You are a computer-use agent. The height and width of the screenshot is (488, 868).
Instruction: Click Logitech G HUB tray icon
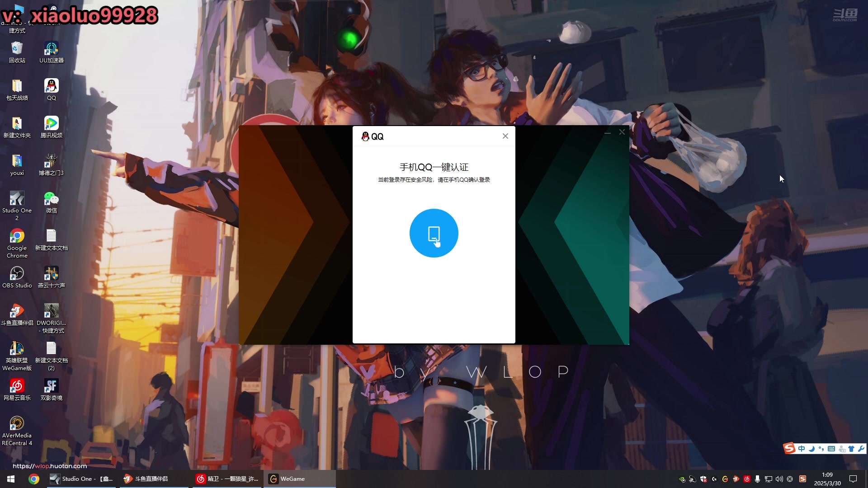pyautogui.click(x=714, y=479)
